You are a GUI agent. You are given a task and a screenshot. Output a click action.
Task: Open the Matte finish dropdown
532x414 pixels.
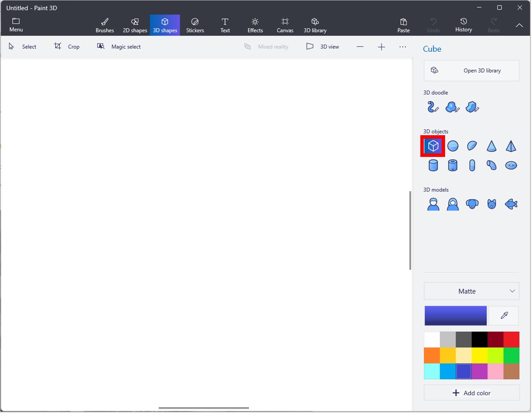pos(471,291)
